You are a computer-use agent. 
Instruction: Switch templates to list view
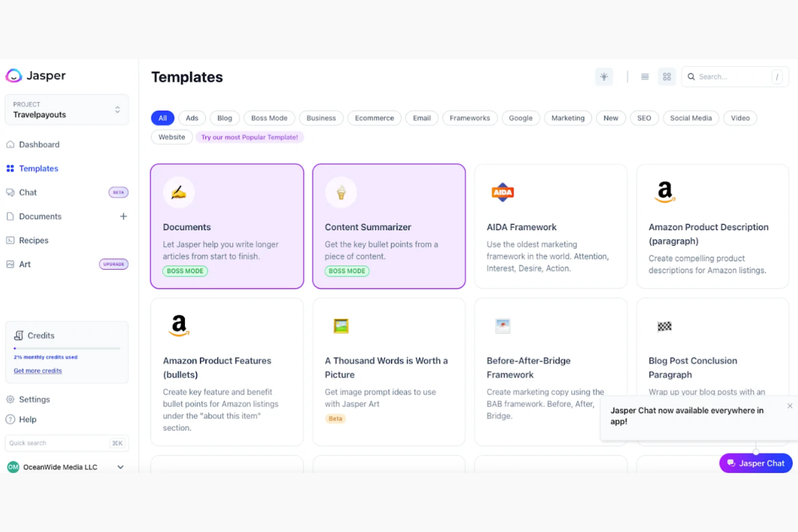645,77
